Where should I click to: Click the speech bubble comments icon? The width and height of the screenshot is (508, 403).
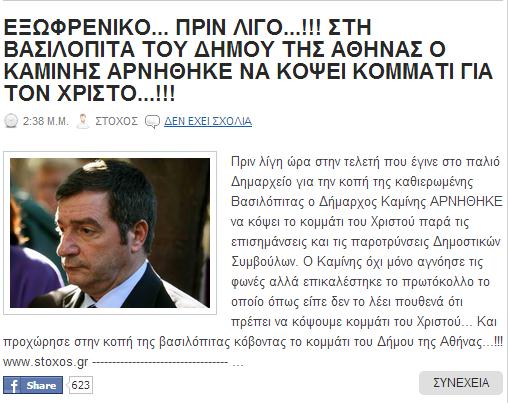(x=153, y=122)
